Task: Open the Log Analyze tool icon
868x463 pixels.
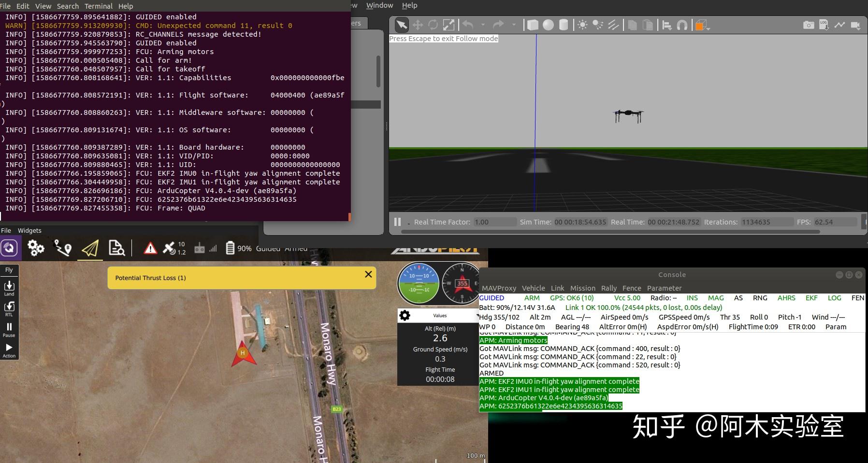Action: [x=117, y=248]
